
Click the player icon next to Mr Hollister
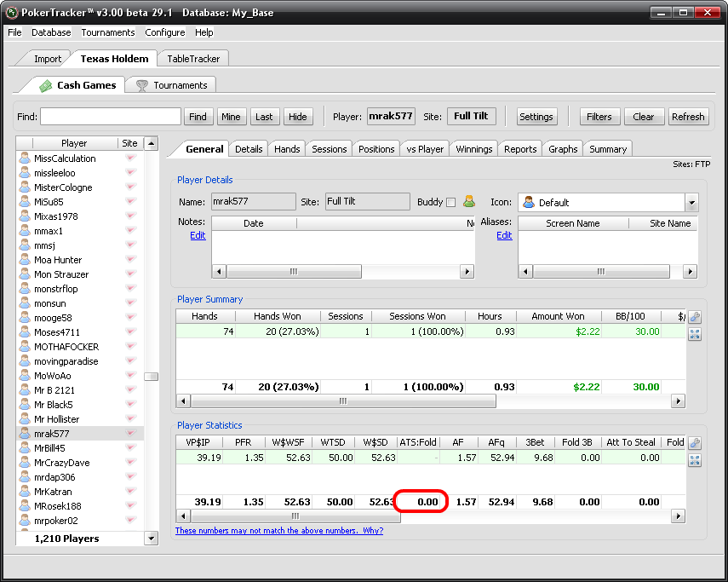25,419
